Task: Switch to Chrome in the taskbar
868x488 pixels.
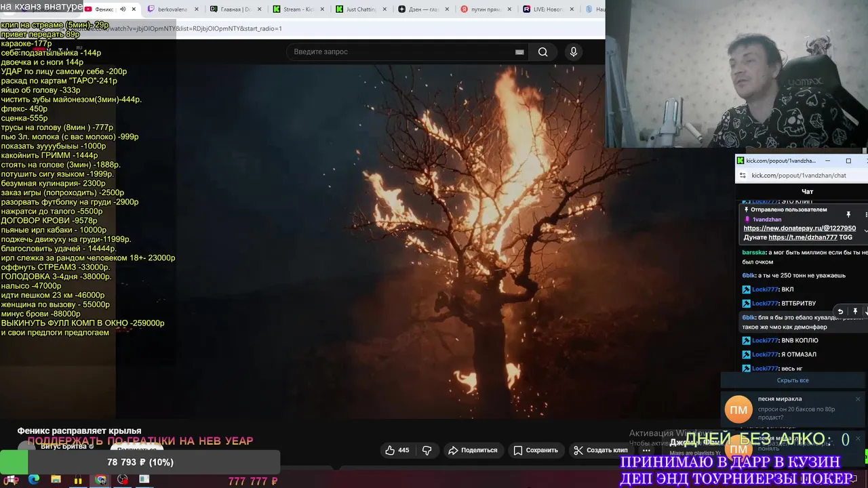Action: click(100, 480)
